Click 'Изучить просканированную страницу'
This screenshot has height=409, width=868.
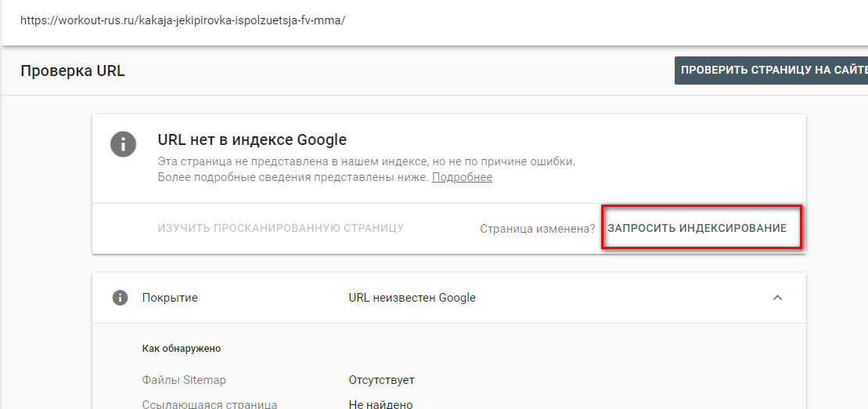[281, 228]
